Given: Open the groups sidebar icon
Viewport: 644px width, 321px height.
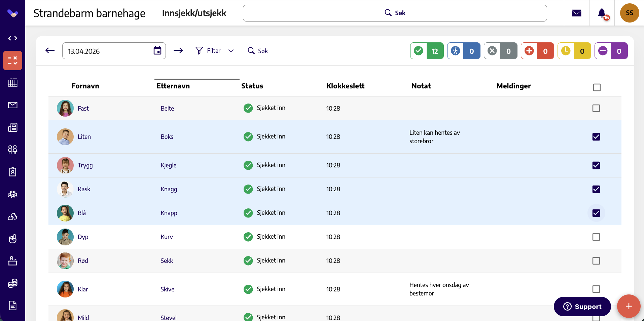Looking at the screenshot, I should (12, 194).
